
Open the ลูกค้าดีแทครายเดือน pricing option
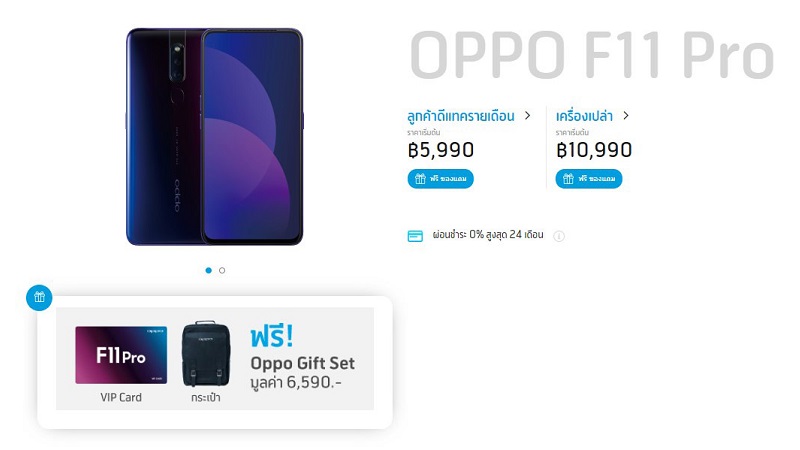(x=461, y=116)
